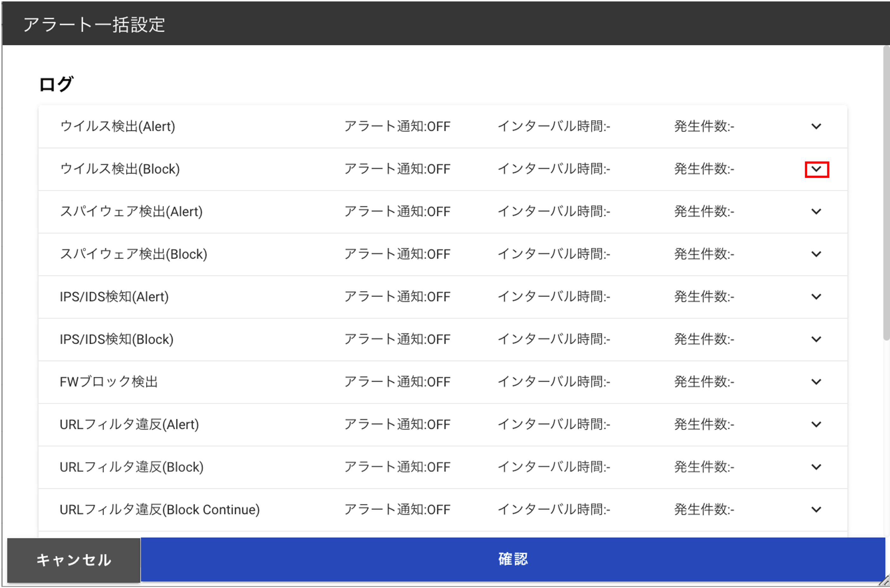The height and width of the screenshot is (588, 890).
Task: Select the IPS/IDS検知(Alert) label
Action: point(114,297)
